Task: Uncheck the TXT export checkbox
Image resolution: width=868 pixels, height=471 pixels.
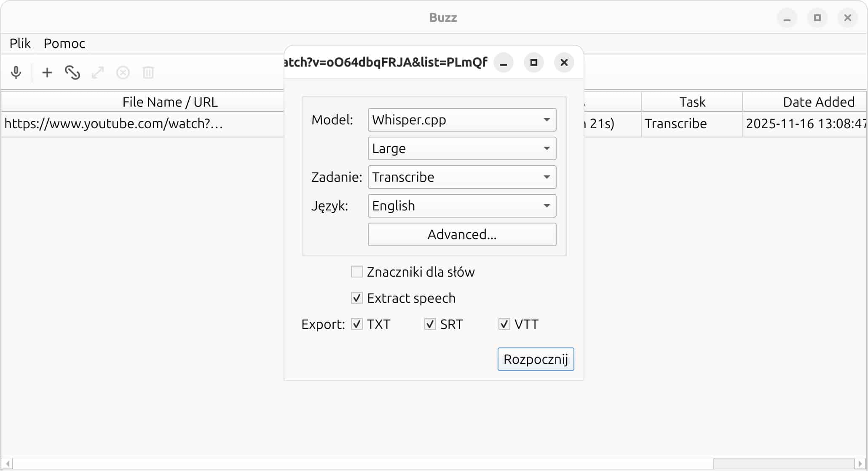Action: (357, 324)
